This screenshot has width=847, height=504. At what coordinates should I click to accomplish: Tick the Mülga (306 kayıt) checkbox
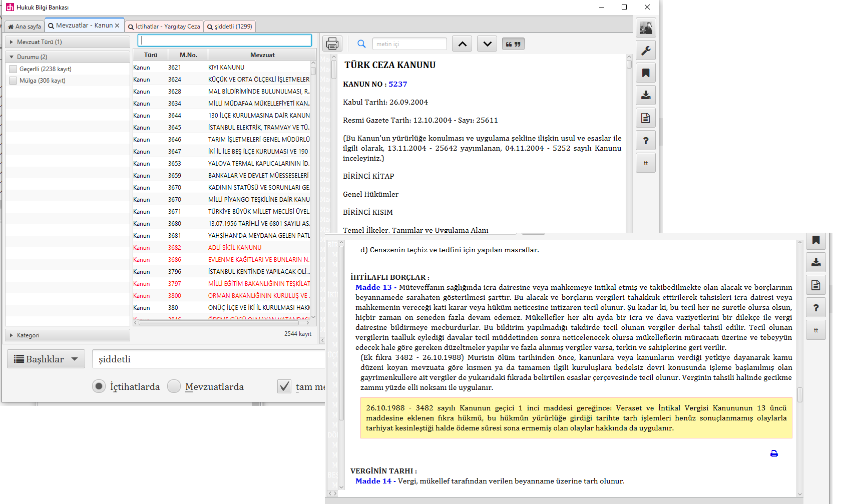click(14, 81)
